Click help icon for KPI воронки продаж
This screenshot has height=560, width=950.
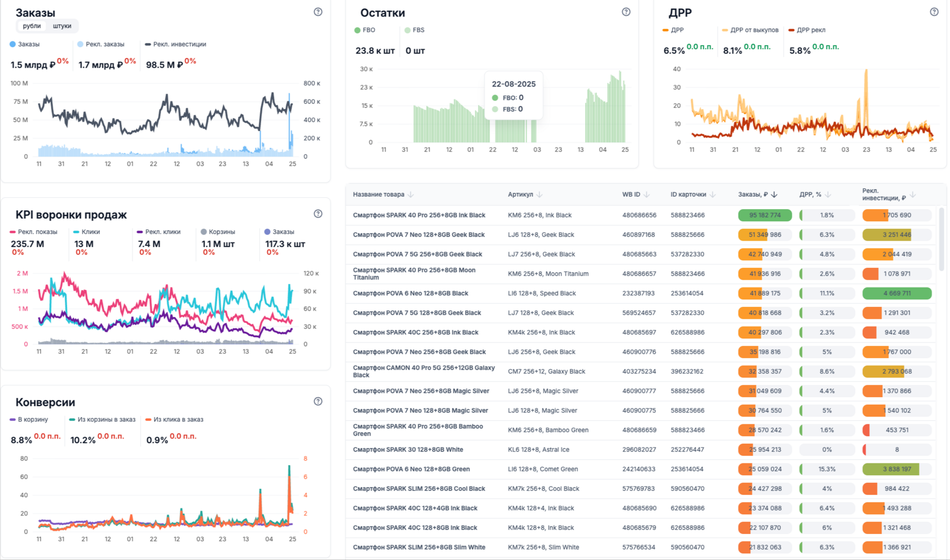318,214
